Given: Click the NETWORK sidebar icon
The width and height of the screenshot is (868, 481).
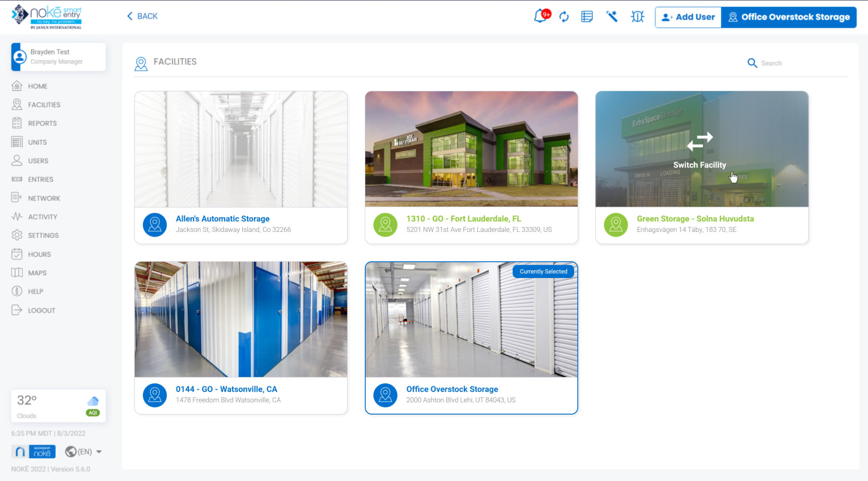Looking at the screenshot, I should coord(17,198).
